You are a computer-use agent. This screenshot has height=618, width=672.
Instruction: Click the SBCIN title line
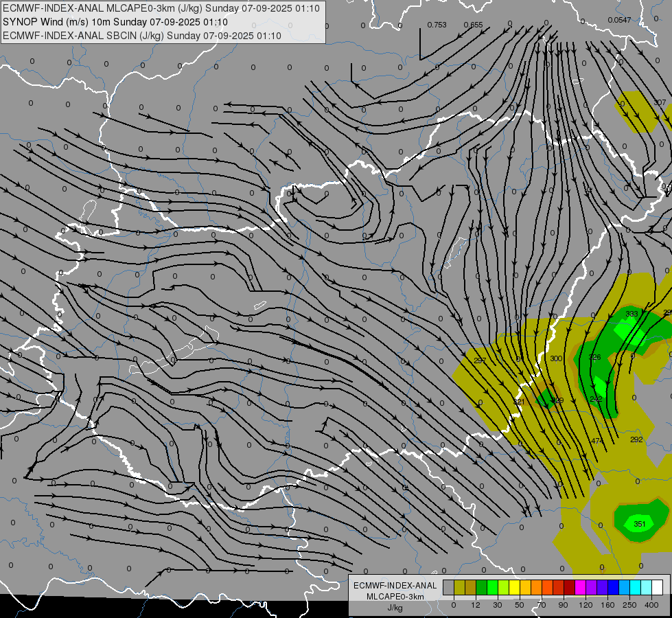coord(142,36)
